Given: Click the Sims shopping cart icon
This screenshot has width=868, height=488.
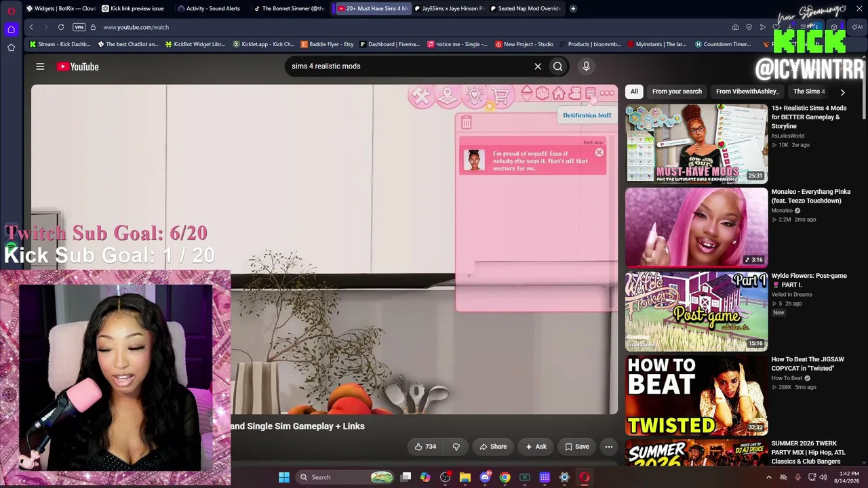Looking at the screenshot, I should click(500, 96).
